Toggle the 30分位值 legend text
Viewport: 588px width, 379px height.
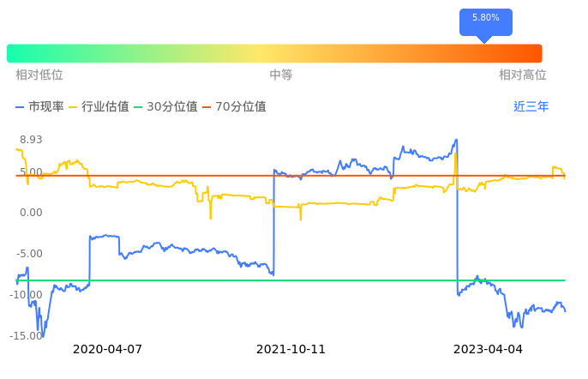(172, 107)
